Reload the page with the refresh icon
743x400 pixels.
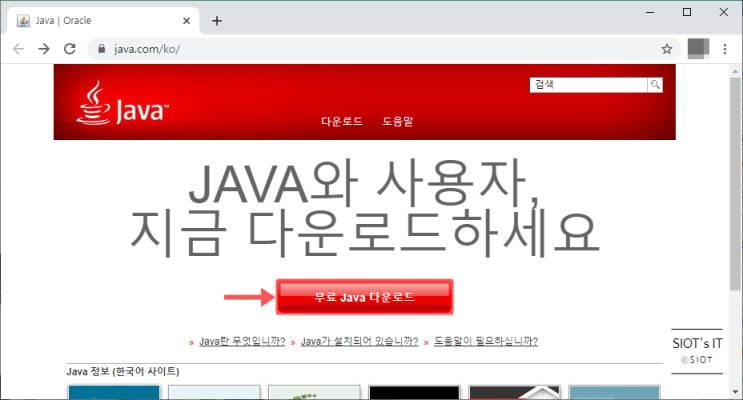70,49
